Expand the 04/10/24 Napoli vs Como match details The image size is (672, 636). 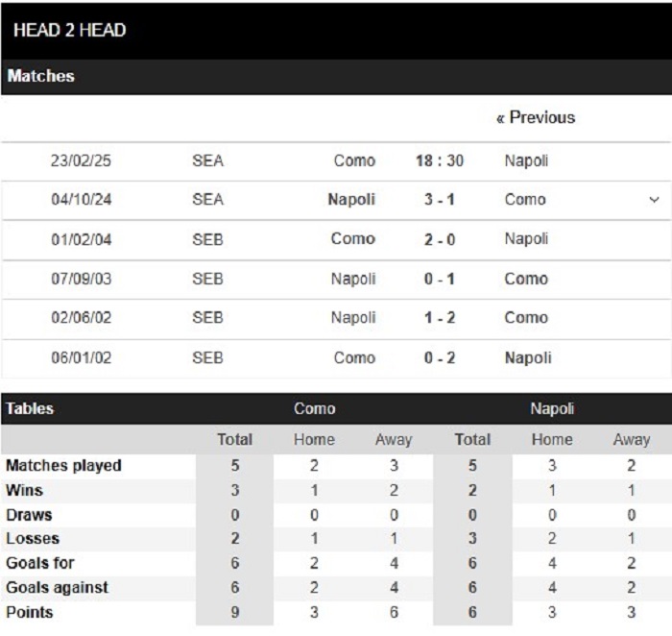pos(654,200)
